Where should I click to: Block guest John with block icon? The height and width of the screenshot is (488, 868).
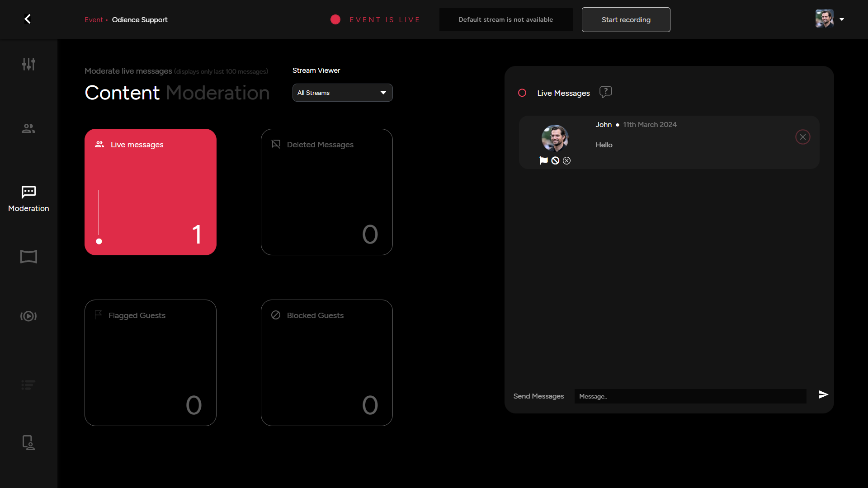coord(555,160)
